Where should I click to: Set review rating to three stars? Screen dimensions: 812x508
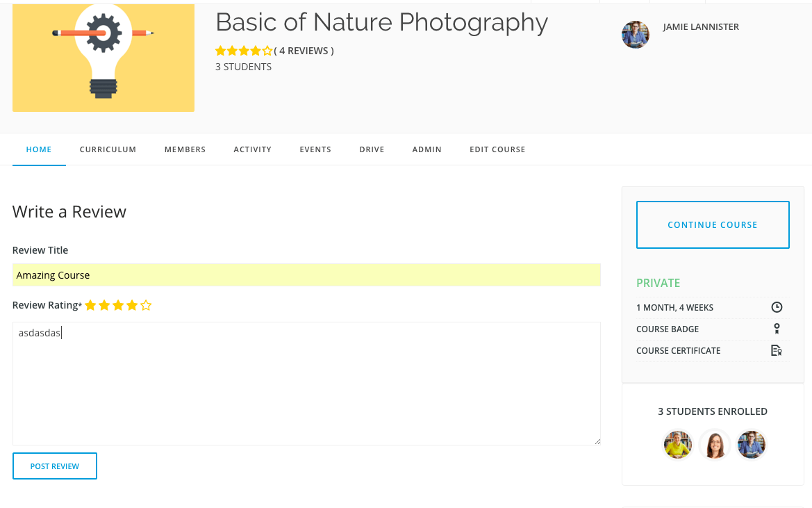pyautogui.click(x=118, y=305)
